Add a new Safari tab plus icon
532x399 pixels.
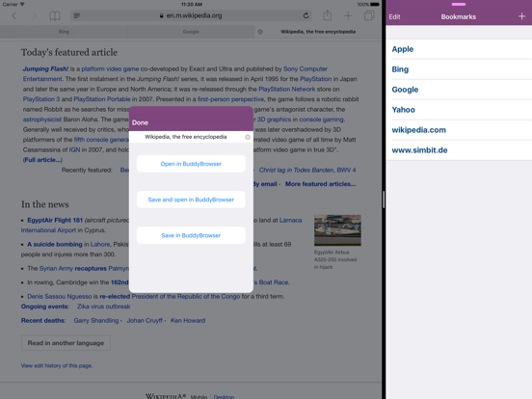348,15
